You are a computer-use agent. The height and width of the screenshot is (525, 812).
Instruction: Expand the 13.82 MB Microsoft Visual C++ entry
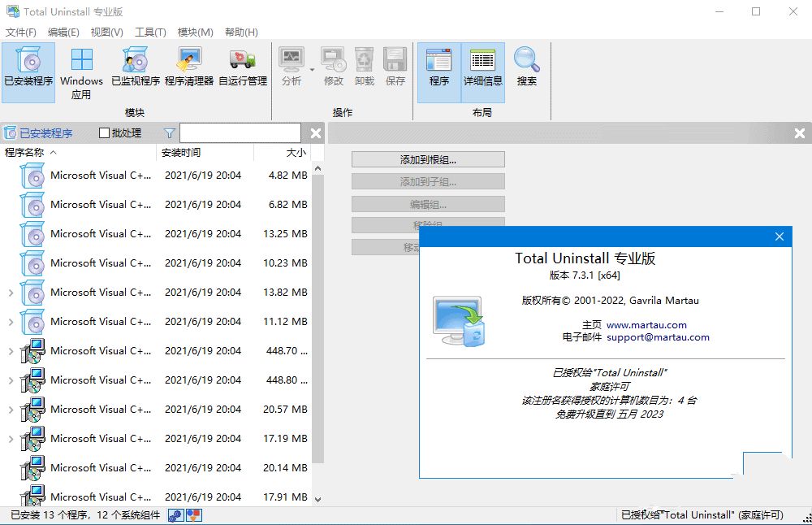pyautogui.click(x=11, y=293)
